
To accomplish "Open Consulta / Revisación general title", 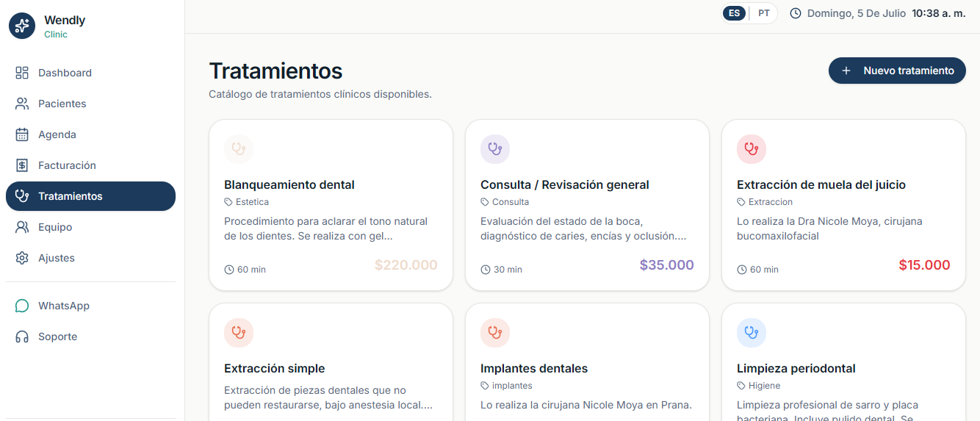I will tap(565, 185).
